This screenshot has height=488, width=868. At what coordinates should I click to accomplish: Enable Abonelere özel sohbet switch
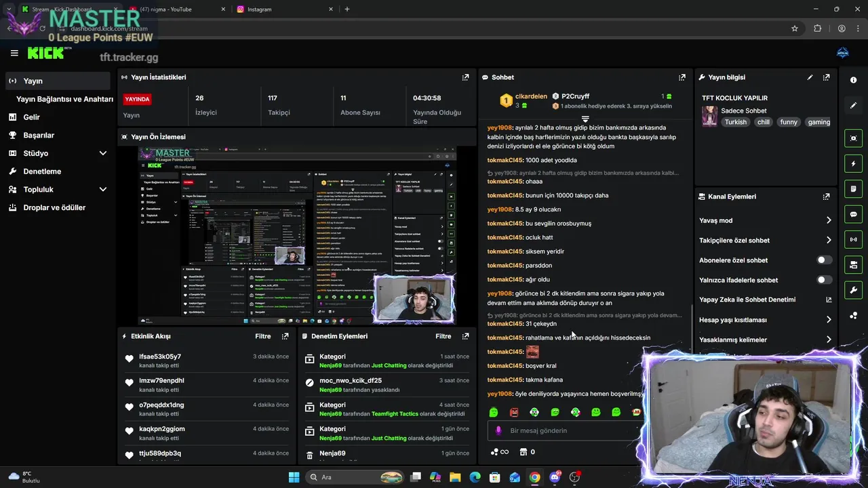point(824,260)
